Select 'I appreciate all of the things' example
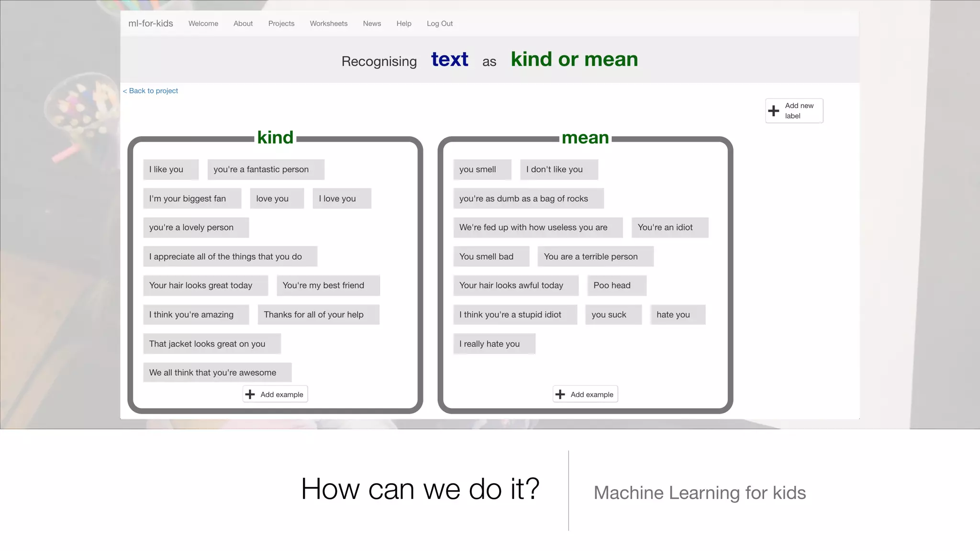The width and height of the screenshot is (980, 551). tap(230, 256)
